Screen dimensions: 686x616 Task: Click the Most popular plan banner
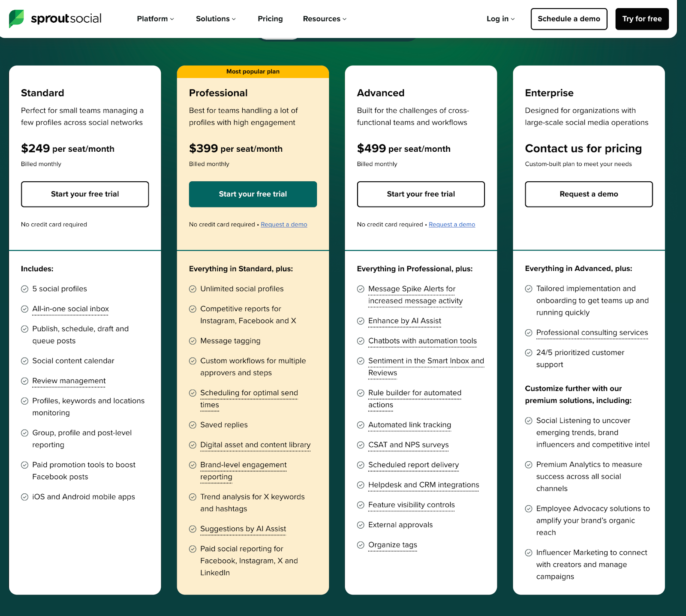point(253,72)
